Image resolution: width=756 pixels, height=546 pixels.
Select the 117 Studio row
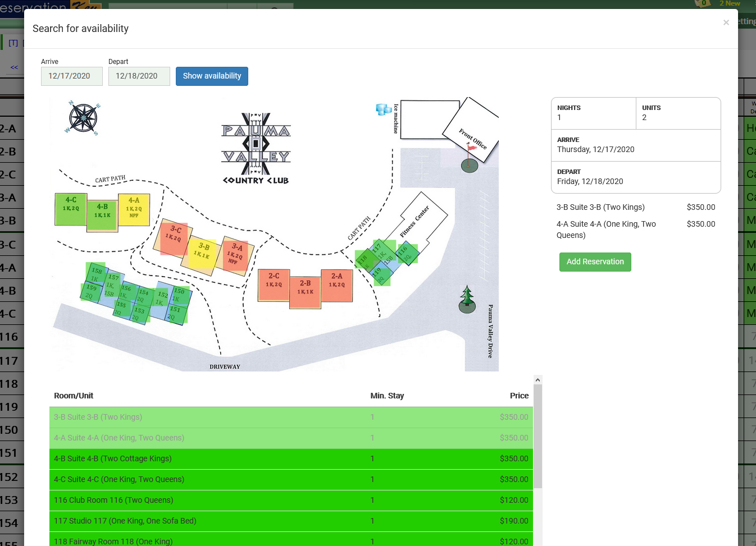[x=291, y=521]
